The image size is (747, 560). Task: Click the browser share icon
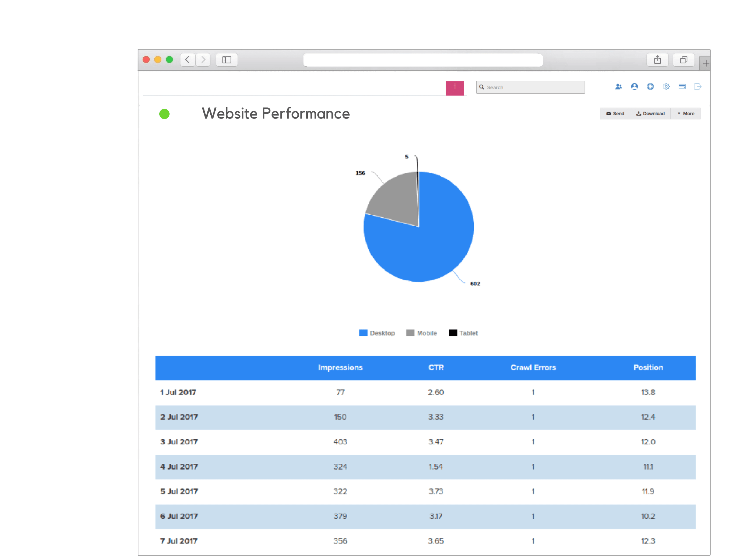tap(657, 59)
